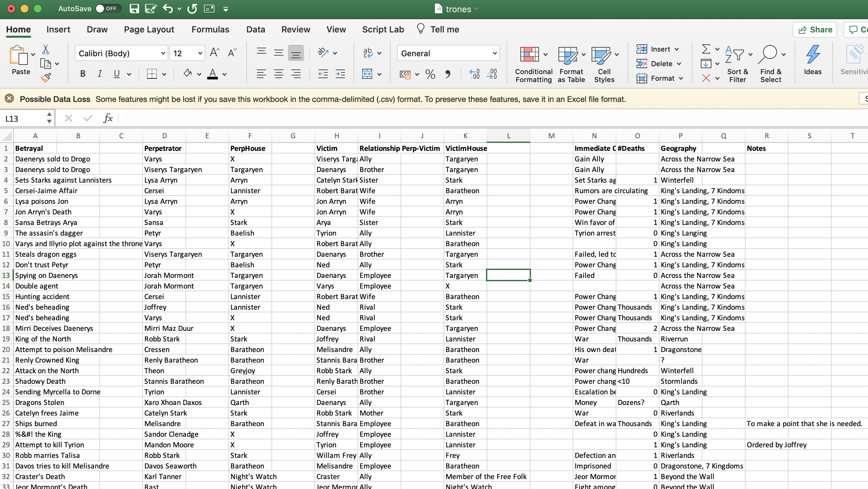
Task: Click the Ideas lightning icon
Action: pos(813,60)
